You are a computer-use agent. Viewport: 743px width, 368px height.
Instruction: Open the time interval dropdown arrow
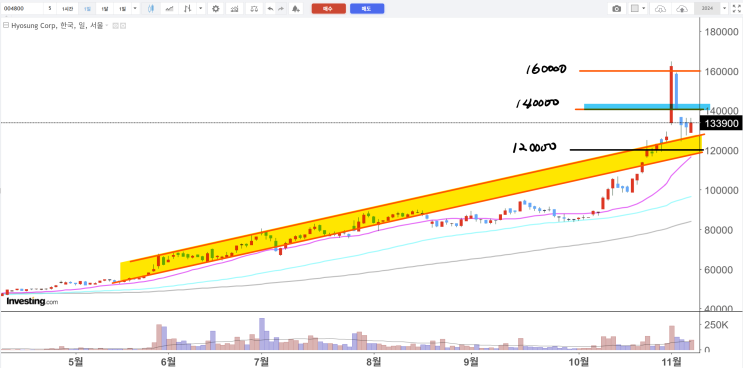click(136, 9)
